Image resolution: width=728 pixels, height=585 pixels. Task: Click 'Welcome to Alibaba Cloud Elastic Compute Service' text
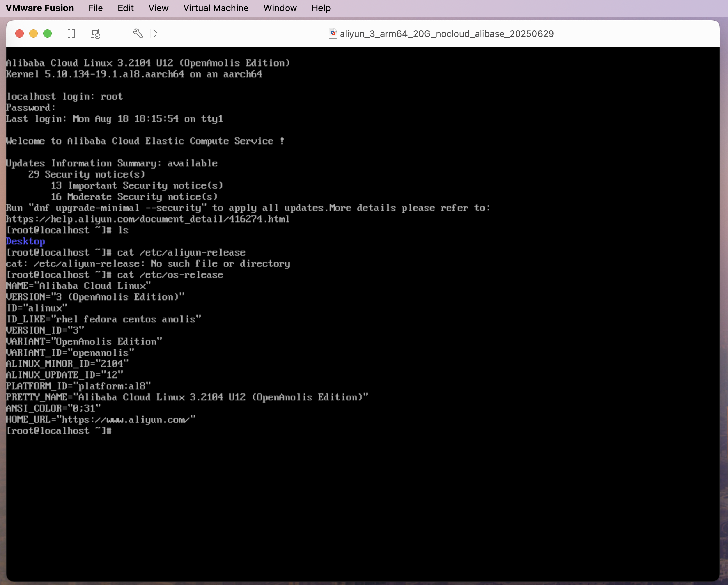pos(145,141)
